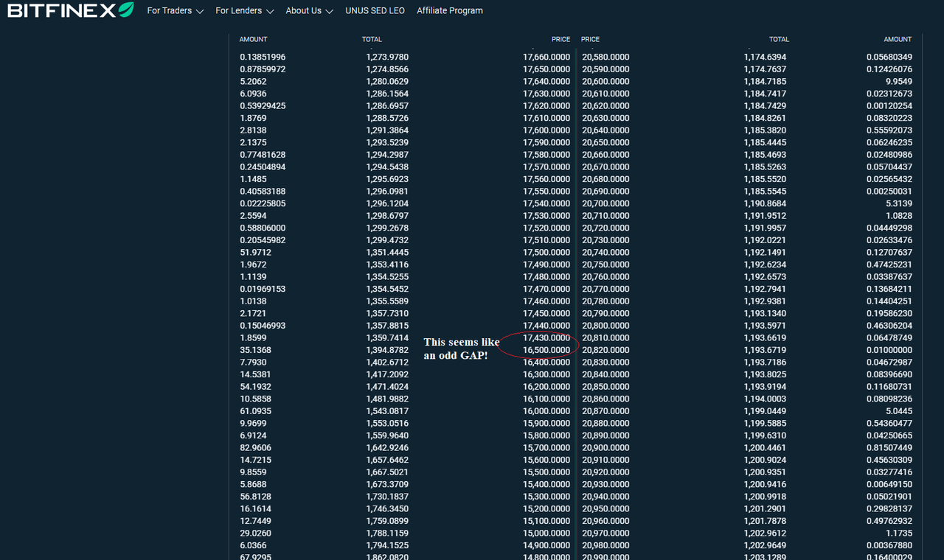Select ask price 20,970.0000

click(x=605, y=533)
